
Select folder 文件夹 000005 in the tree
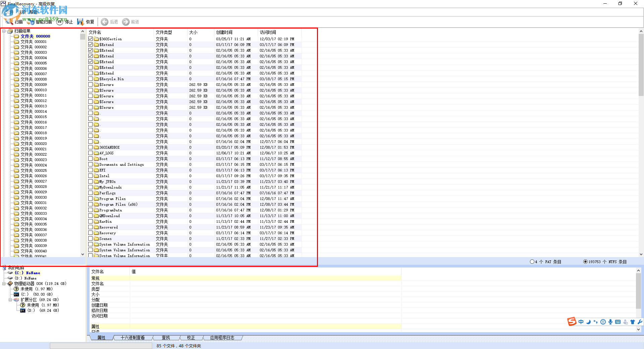pos(32,63)
